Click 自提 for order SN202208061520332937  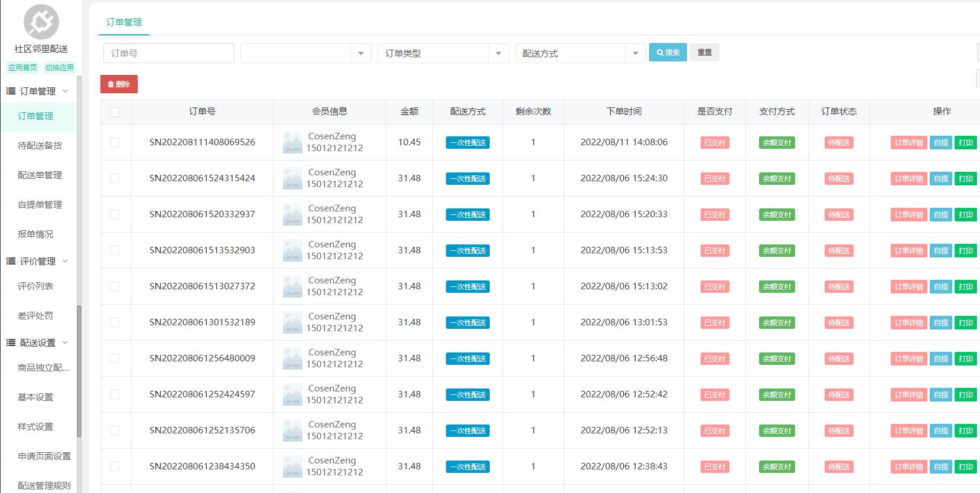[x=941, y=215]
